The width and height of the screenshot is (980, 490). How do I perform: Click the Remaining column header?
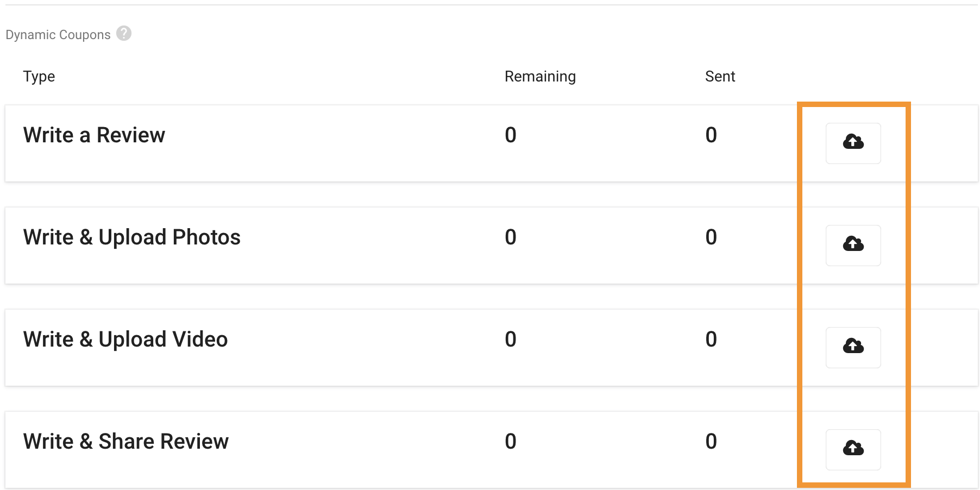click(x=540, y=77)
